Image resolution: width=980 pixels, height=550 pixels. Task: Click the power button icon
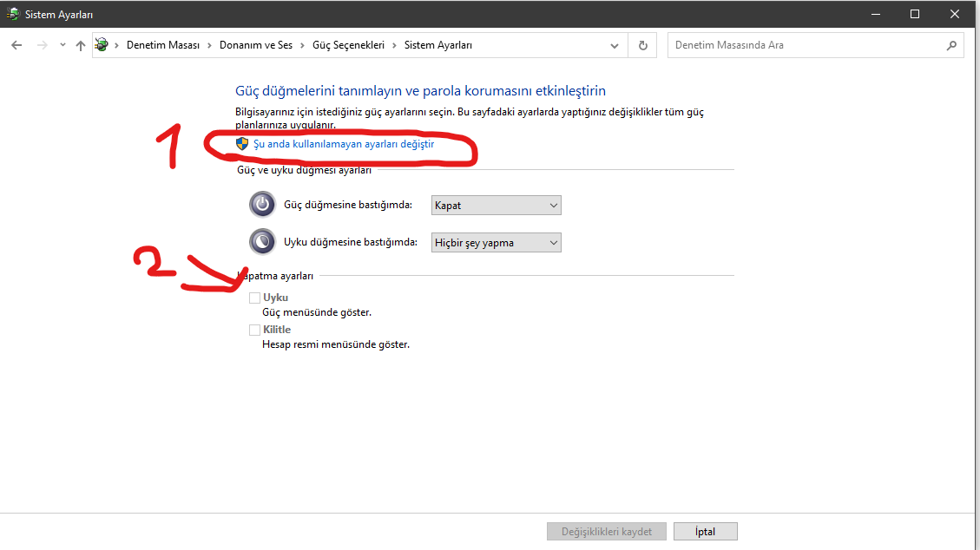pos(262,204)
